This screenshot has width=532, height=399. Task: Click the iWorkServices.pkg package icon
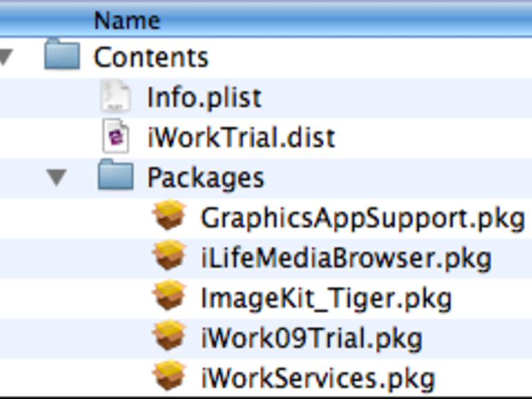click(x=169, y=377)
